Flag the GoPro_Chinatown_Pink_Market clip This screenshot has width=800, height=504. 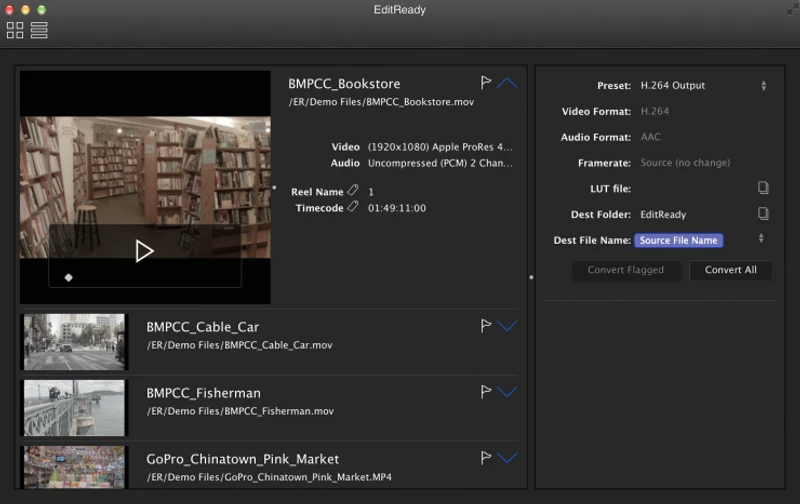coord(486,458)
